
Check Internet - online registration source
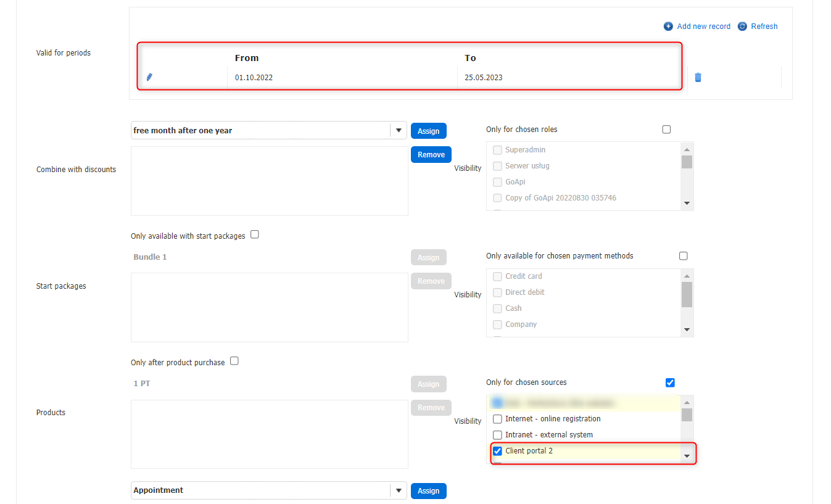[x=498, y=419]
